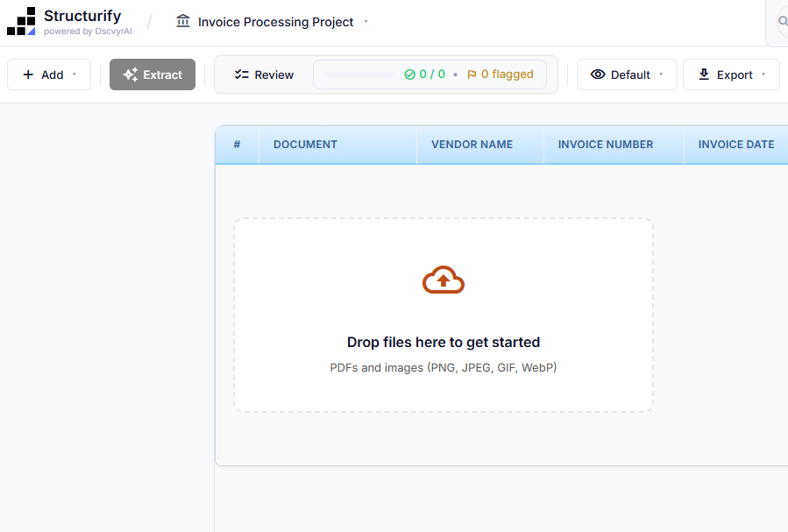This screenshot has width=788, height=532.
Task: Click the Structurify logo icon
Action: pyautogui.click(x=20, y=20)
